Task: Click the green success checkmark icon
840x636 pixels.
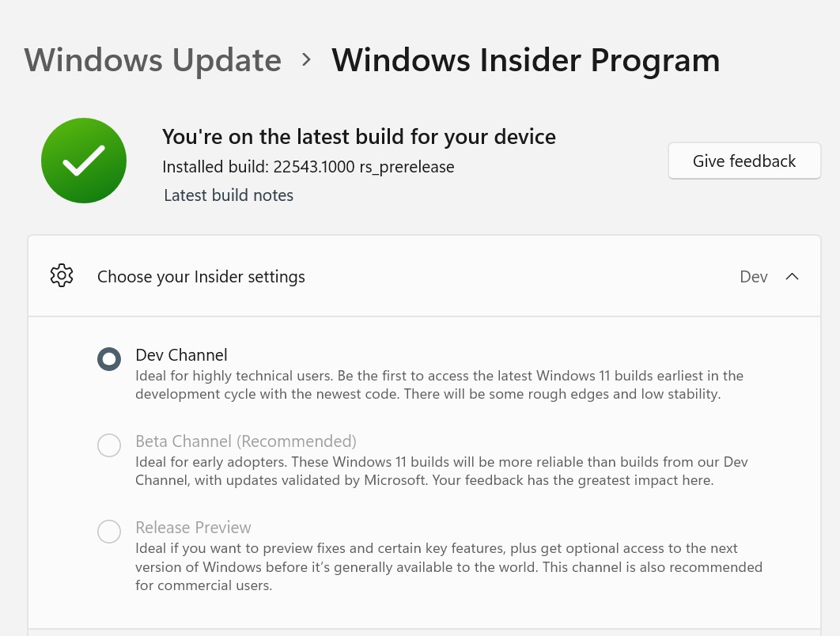Action: [x=83, y=160]
